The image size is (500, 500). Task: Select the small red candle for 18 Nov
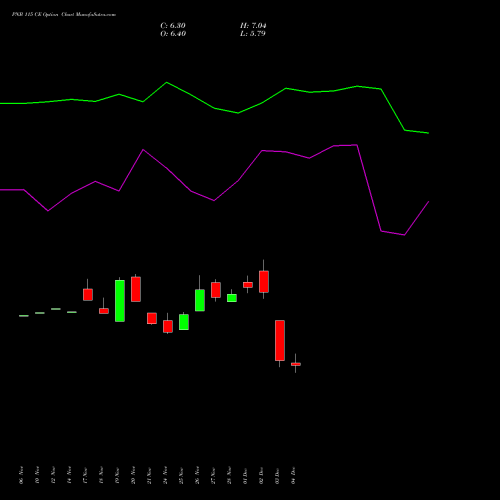point(104,311)
